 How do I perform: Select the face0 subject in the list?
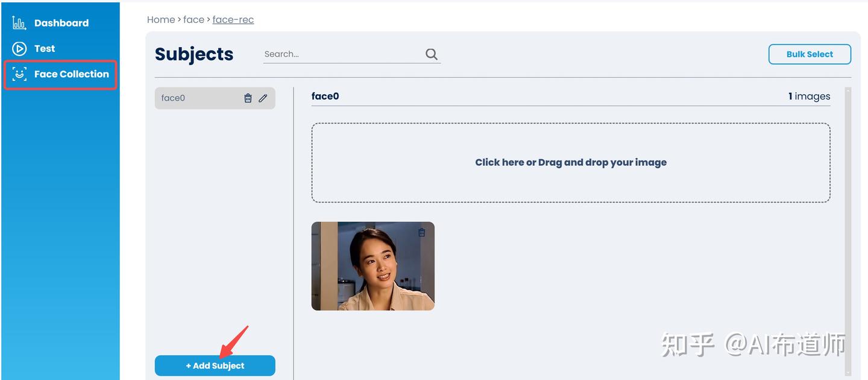pyautogui.click(x=193, y=98)
